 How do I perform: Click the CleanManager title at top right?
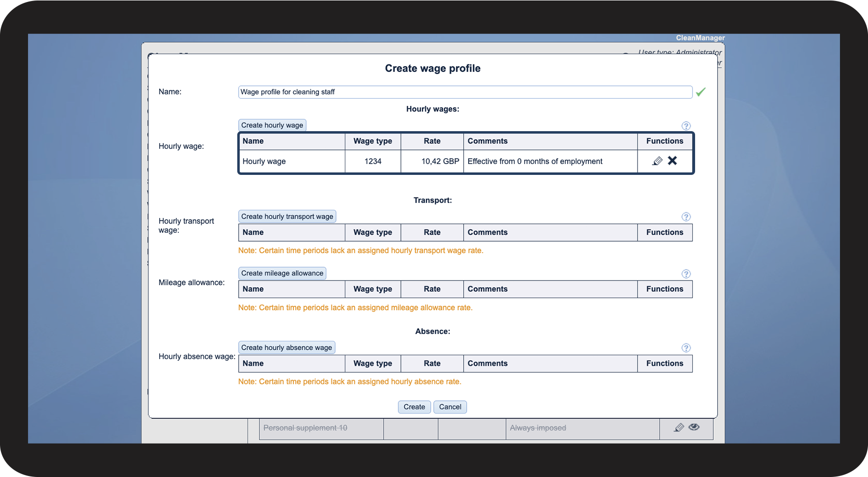click(x=700, y=38)
